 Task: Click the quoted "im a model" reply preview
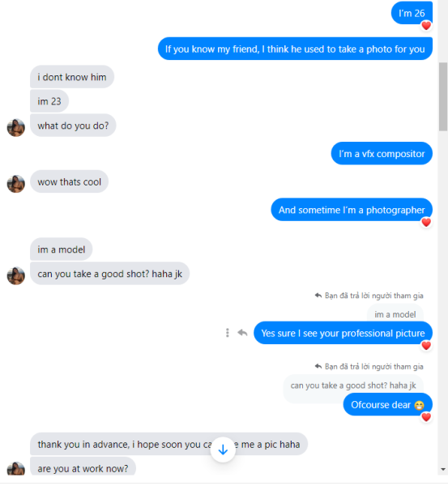click(x=395, y=314)
